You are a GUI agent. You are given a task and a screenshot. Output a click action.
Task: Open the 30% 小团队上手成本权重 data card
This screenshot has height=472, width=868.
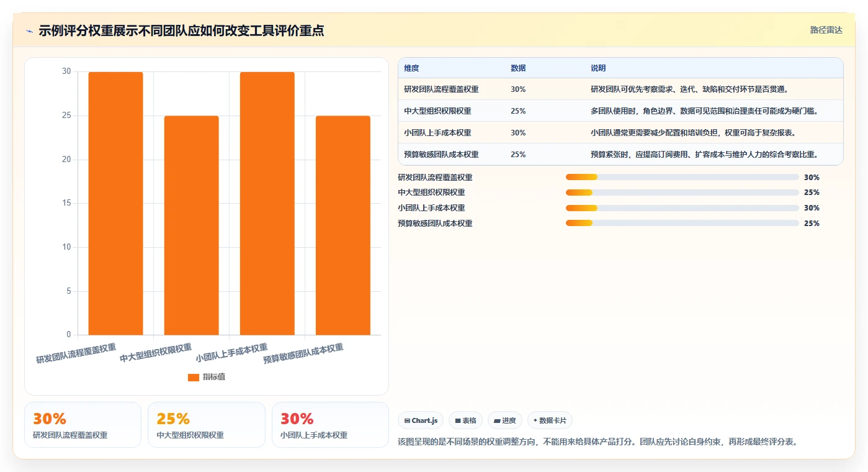click(330, 425)
